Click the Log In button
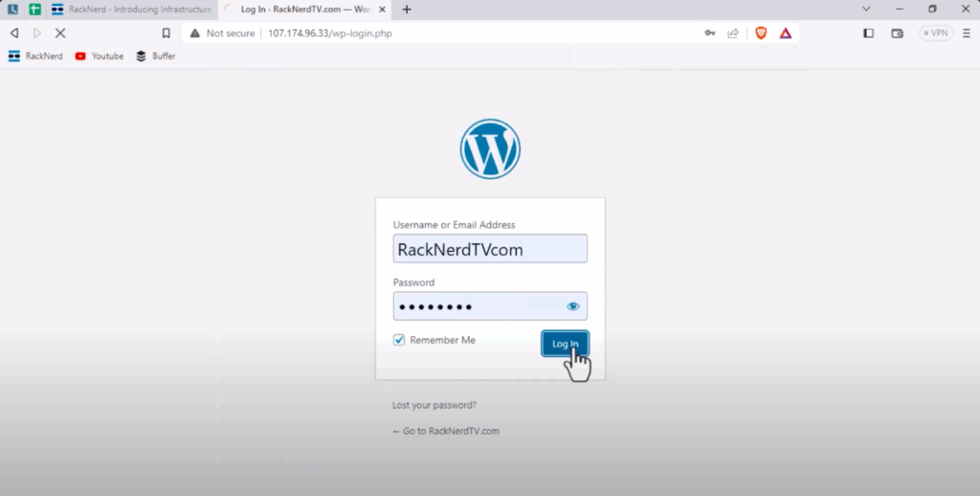This screenshot has height=496, width=980. 565,344
